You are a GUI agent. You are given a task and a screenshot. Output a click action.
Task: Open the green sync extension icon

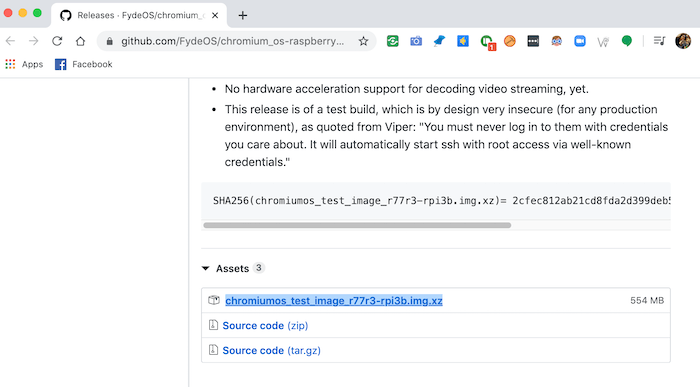tap(393, 41)
